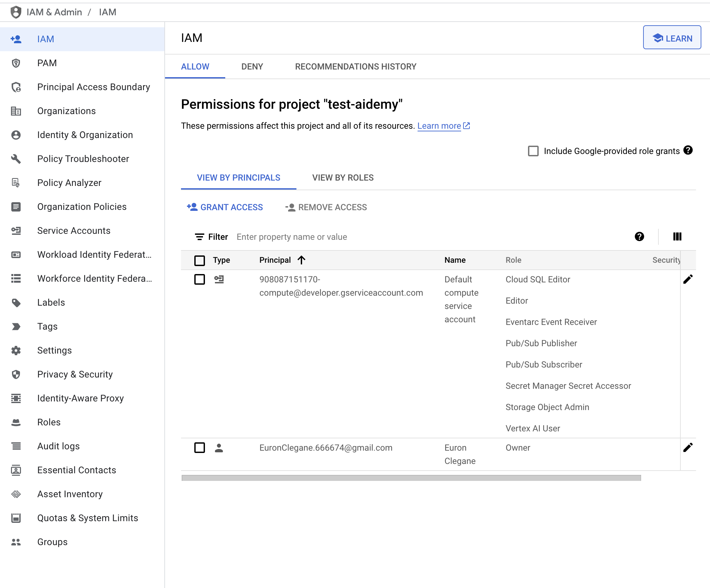
Task: Click the PAM sidebar icon
Action: point(16,63)
